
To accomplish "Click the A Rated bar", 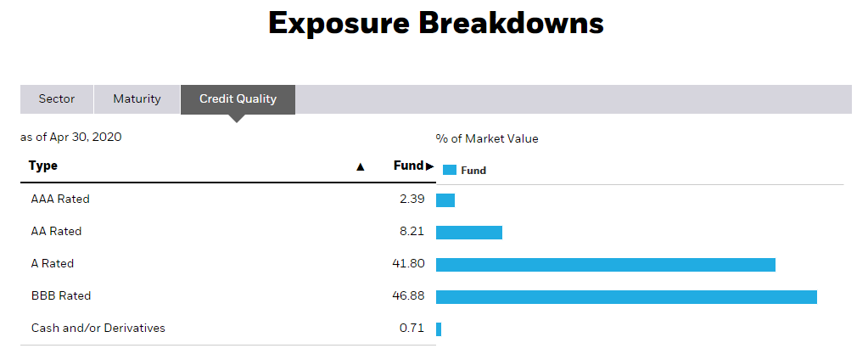I will [605, 264].
